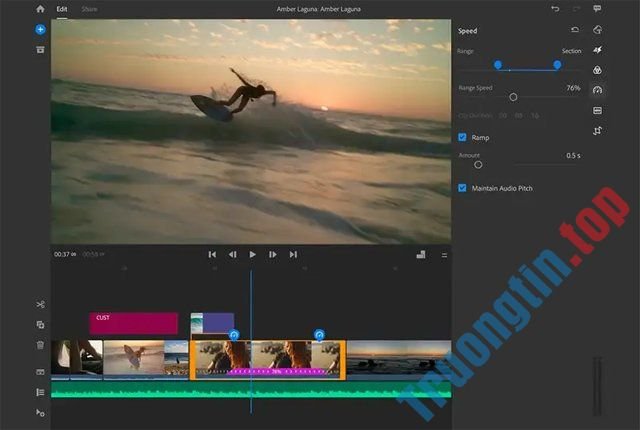640x430 pixels.
Task: Click the right blue speed range marker on the clip
Action: 319,335
